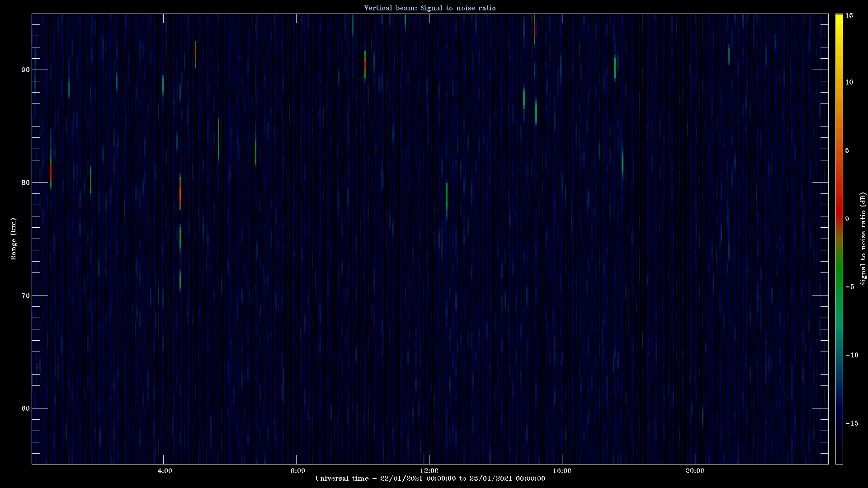Click the colorbar value 15
The width and height of the screenshot is (868, 488).
849,16
